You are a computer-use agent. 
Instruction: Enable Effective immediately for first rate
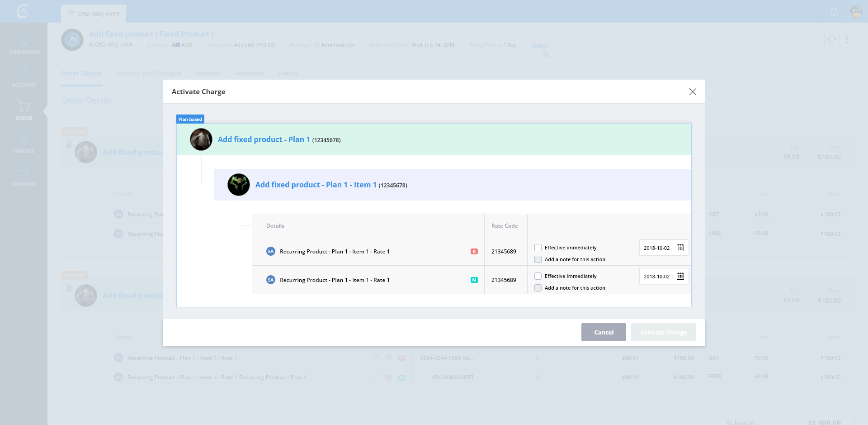tap(538, 248)
